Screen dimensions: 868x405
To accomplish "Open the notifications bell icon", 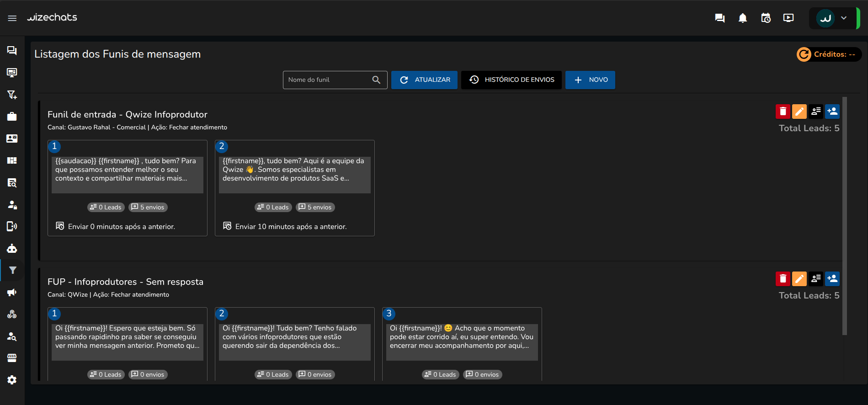I will (743, 18).
